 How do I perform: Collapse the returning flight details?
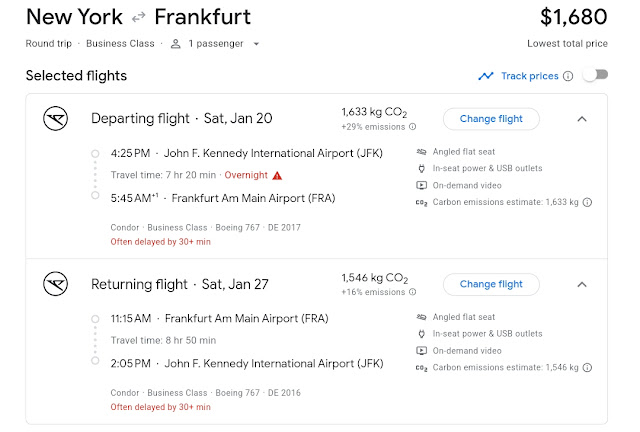(x=583, y=284)
